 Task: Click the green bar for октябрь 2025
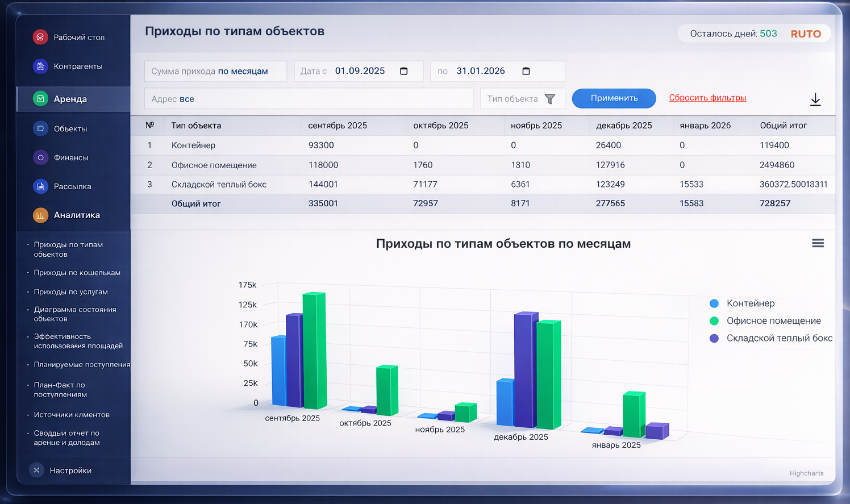387,390
